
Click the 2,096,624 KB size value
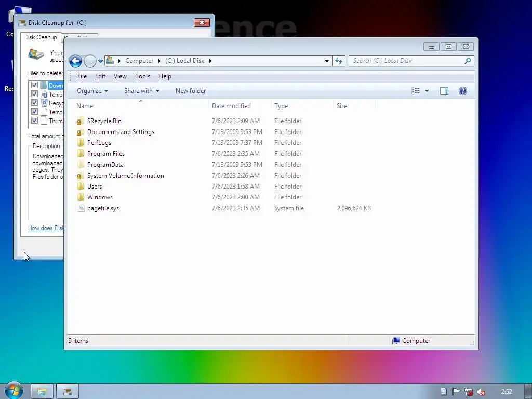click(353, 208)
